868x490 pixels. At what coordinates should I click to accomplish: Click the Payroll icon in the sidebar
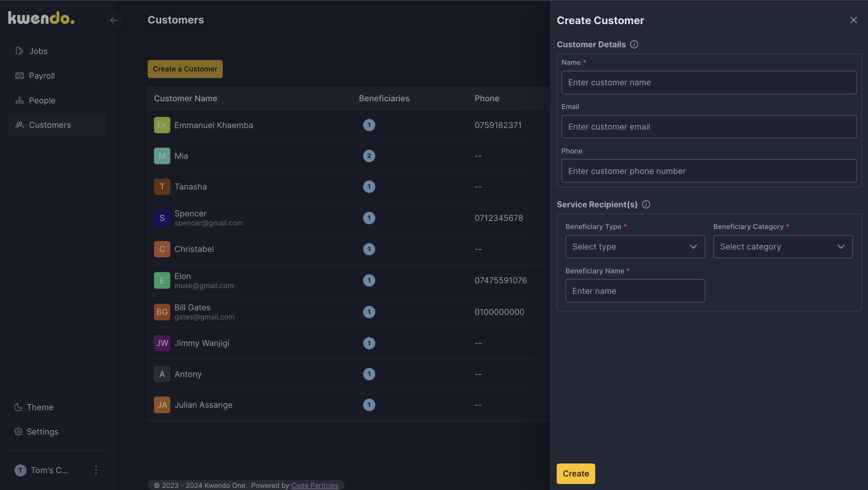click(20, 75)
